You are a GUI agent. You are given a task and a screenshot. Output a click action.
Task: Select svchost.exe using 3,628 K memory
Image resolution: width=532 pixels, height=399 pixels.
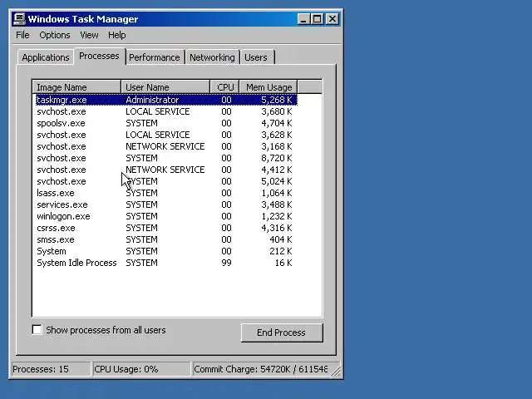click(x=166, y=135)
